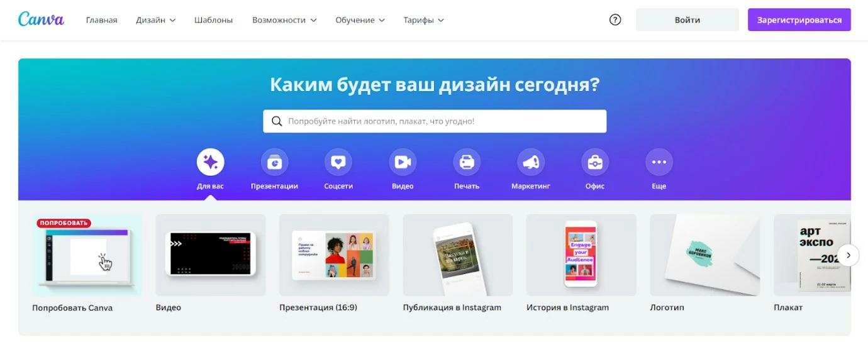Open the Попробовать Canva thumbnail
The height and width of the screenshot is (345, 868).
(87, 255)
